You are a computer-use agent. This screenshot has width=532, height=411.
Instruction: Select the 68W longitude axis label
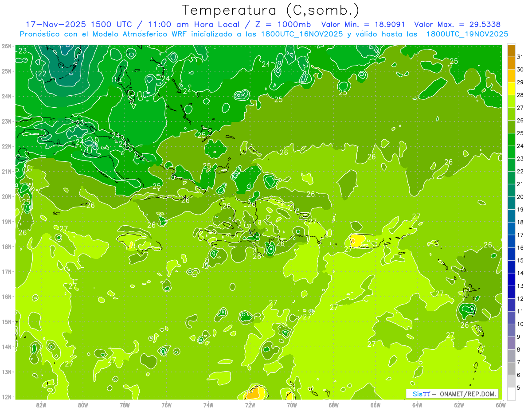(334, 405)
